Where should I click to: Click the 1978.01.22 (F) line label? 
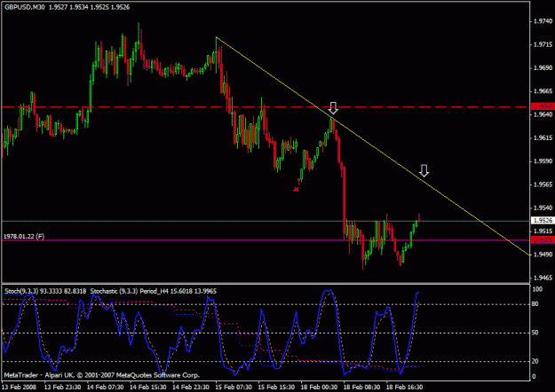[24, 236]
